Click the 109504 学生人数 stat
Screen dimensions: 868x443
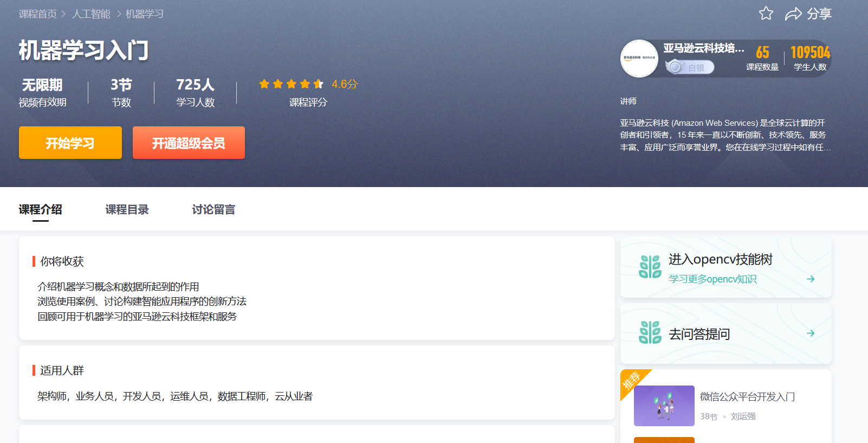(x=810, y=58)
